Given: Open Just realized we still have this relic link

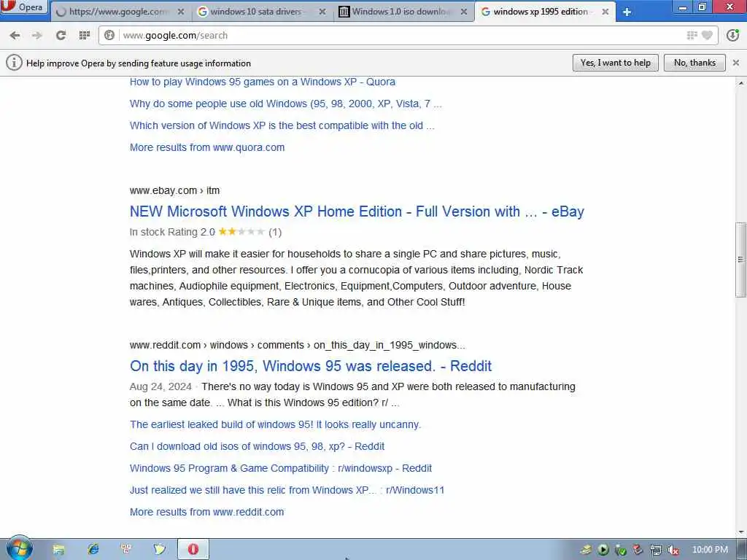Looking at the screenshot, I should tap(287, 491).
